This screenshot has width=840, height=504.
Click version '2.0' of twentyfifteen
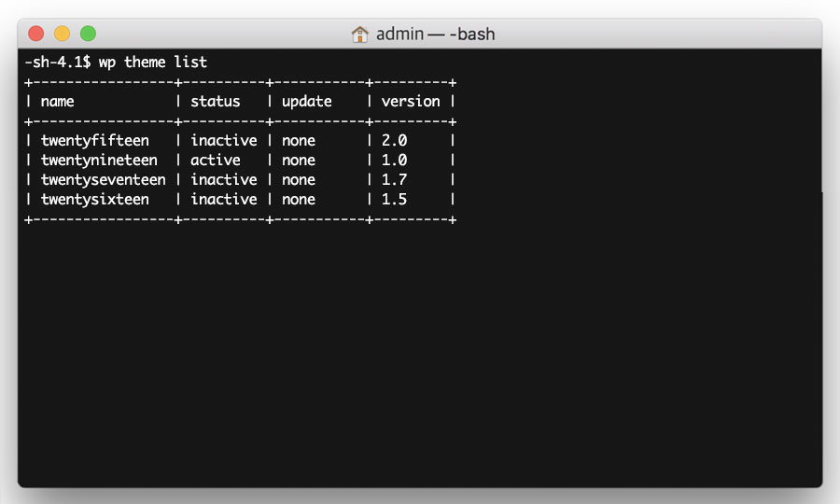pyautogui.click(x=394, y=140)
